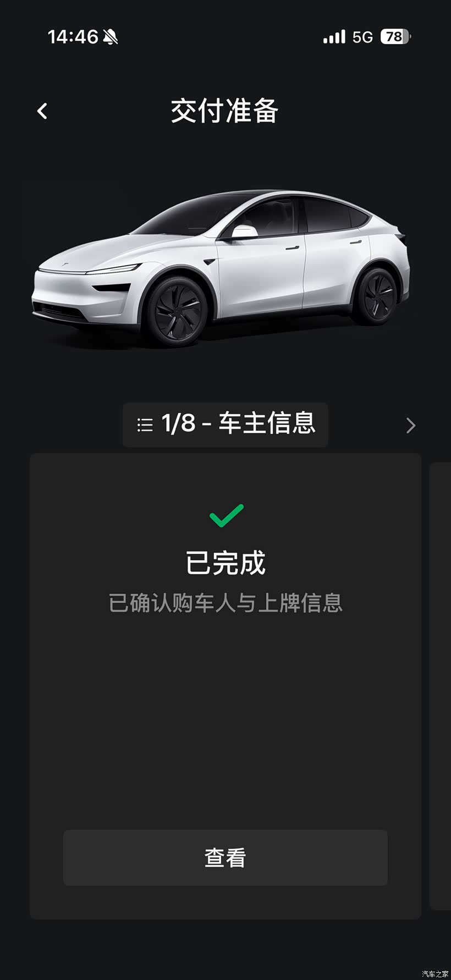451x980 pixels.
Task: Open the 1/8 车主信息 step selector
Action: [x=226, y=425]
